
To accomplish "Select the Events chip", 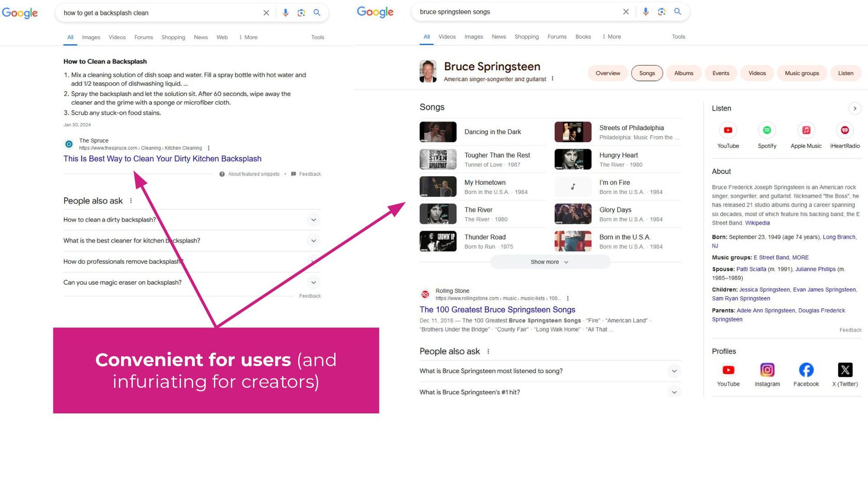I will click(x=721, y=73).
